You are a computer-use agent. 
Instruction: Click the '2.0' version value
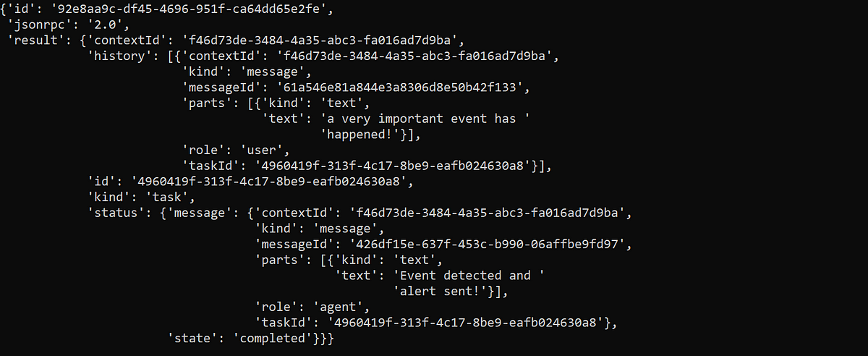tap(100, 24)
